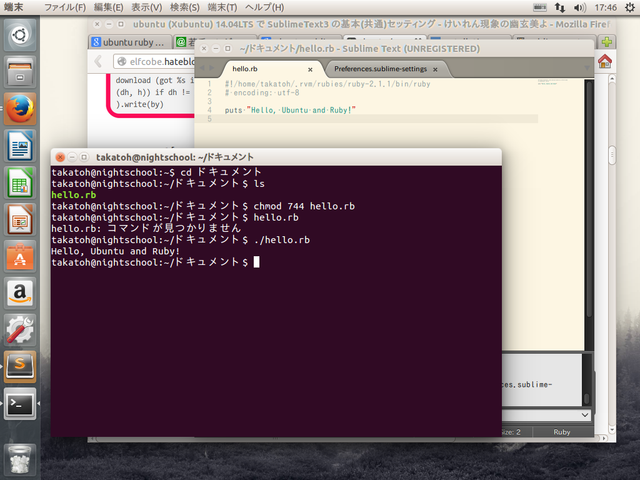
Task: Select 'ubuntu ruby' Firefox tab
Action: coord(131,42)
